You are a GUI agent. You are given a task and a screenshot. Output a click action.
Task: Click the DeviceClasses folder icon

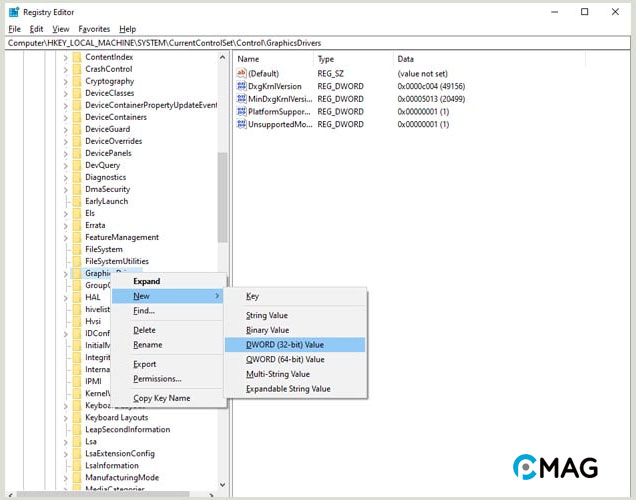pyautogui.click(x=77, y=93)
